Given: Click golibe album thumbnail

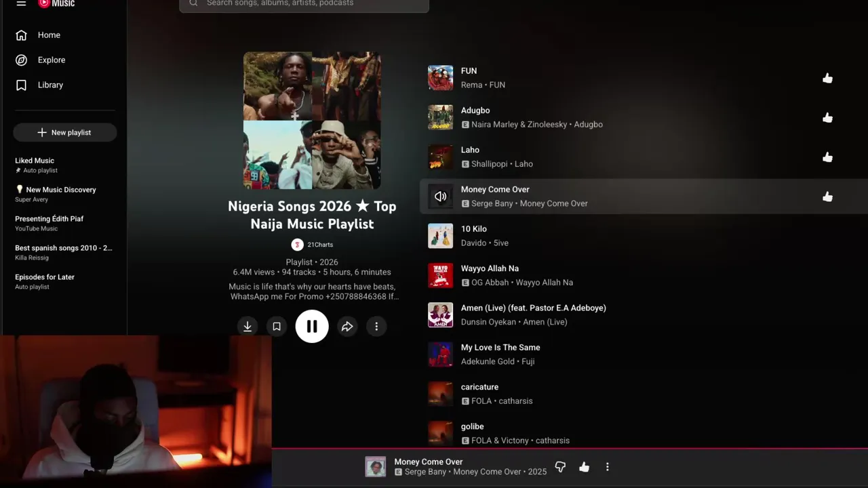Looking at the screenshot, I should (x=440, y=433).
